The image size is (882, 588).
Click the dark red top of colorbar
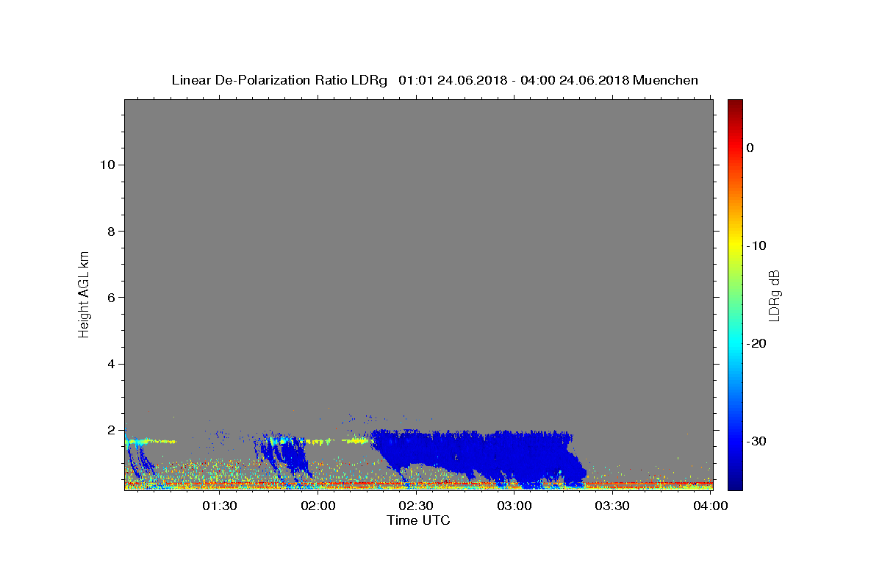tap(735, 107)
